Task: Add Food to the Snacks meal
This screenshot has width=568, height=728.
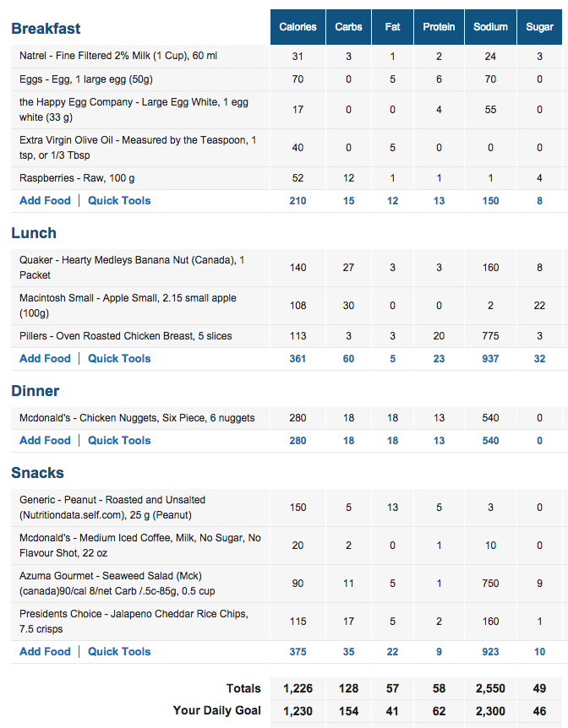Action: tap(45, 652)
